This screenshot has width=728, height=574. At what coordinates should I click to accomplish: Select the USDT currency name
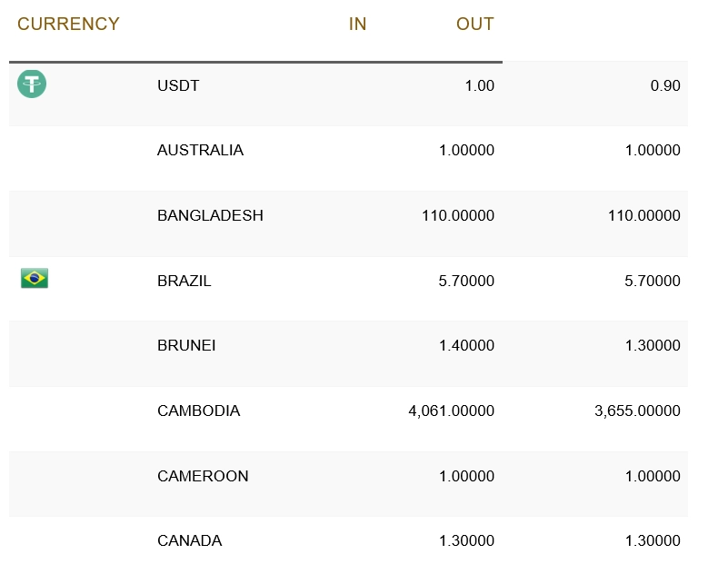[x=178, y=86]
